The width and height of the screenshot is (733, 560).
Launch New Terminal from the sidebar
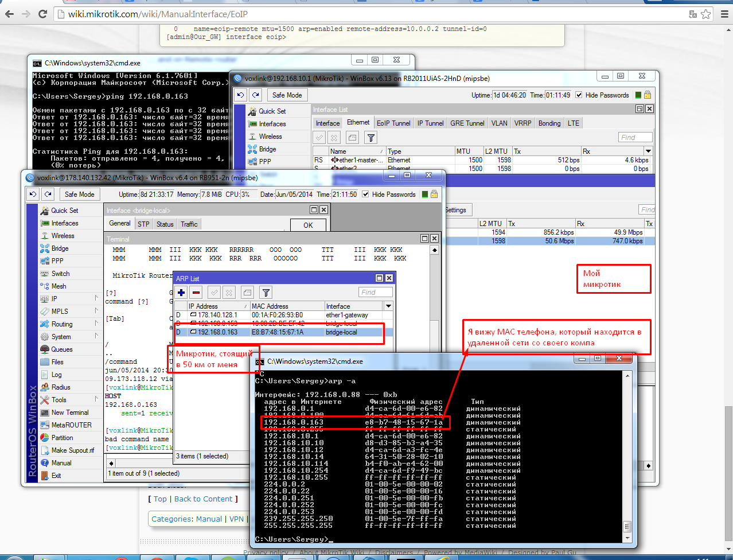(x=70, y=413)
